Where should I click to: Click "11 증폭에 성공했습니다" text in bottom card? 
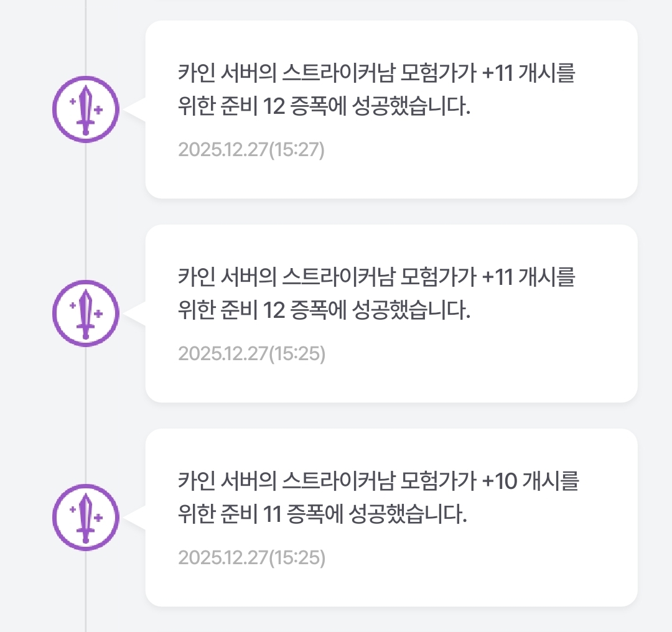point(364,516)
